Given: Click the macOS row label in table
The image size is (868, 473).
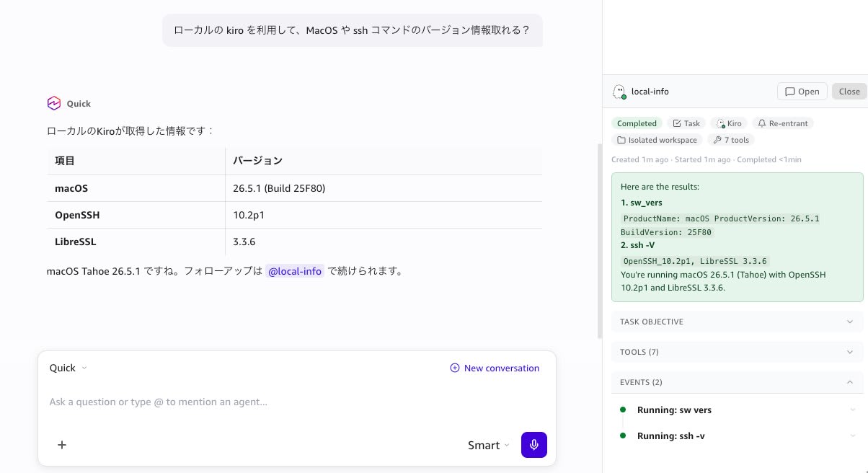Looking at the screenshot, I should coord(71,188).
